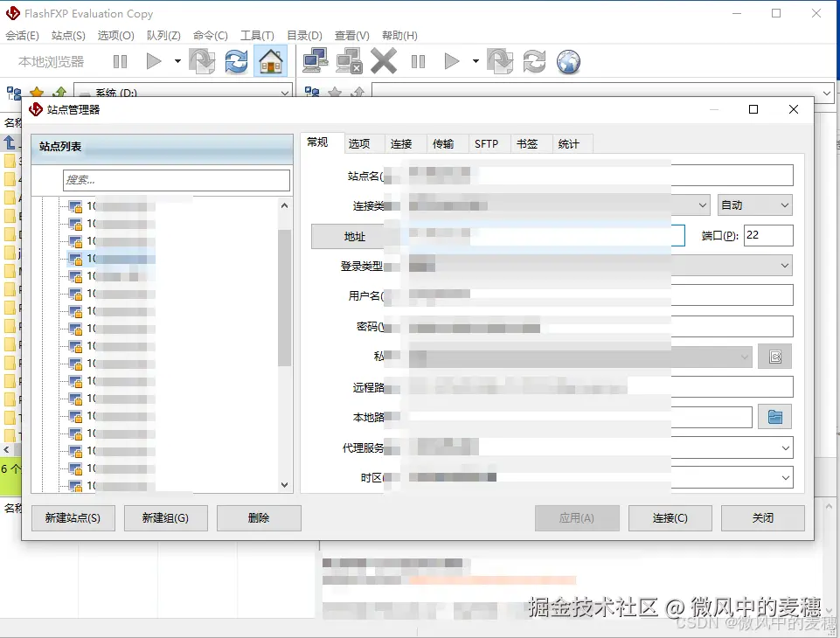Screen dimensions: 840x638
Task: Click the site list search box
Action: click(x=177, y=180)
